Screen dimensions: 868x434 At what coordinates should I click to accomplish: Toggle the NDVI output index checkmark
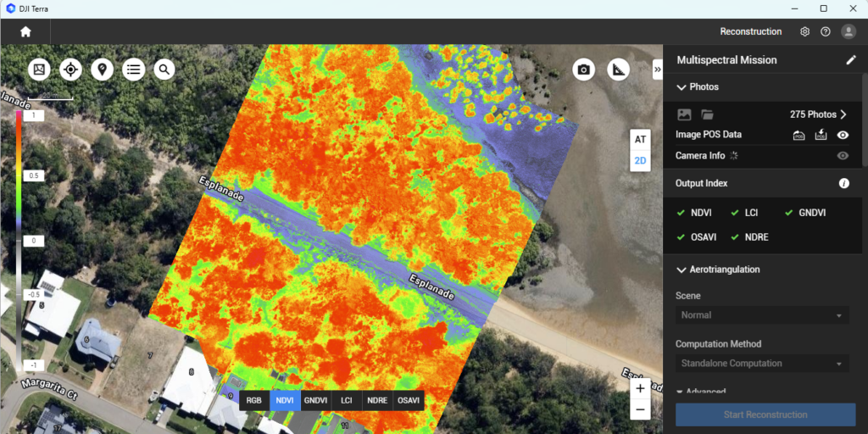(x=682, y=213)
